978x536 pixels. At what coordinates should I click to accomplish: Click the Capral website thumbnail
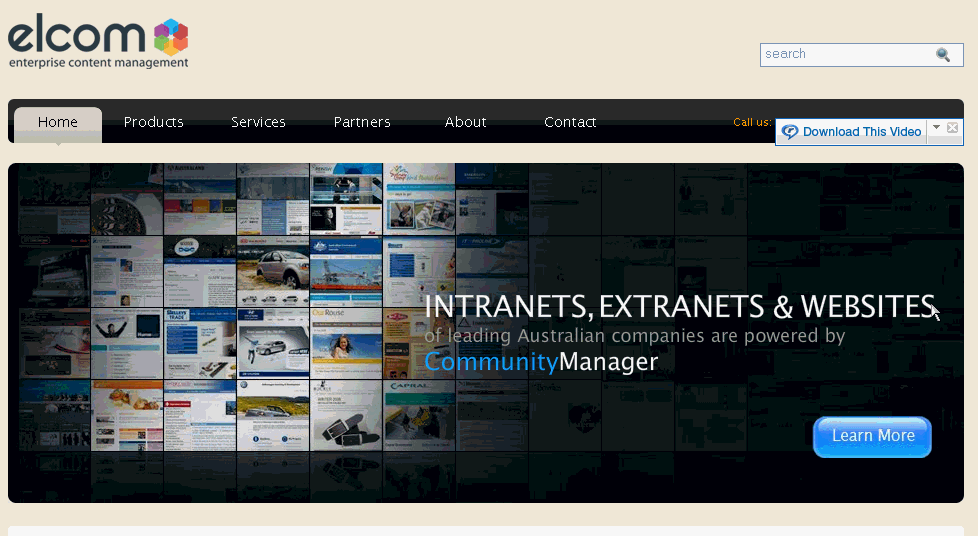pos(419,415)
